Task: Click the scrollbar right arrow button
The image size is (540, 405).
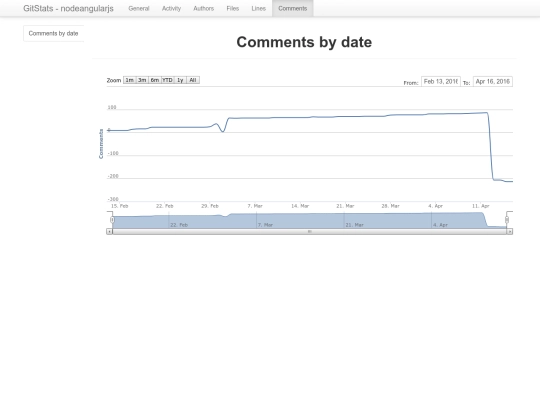Action: click(x=510, y=231)
